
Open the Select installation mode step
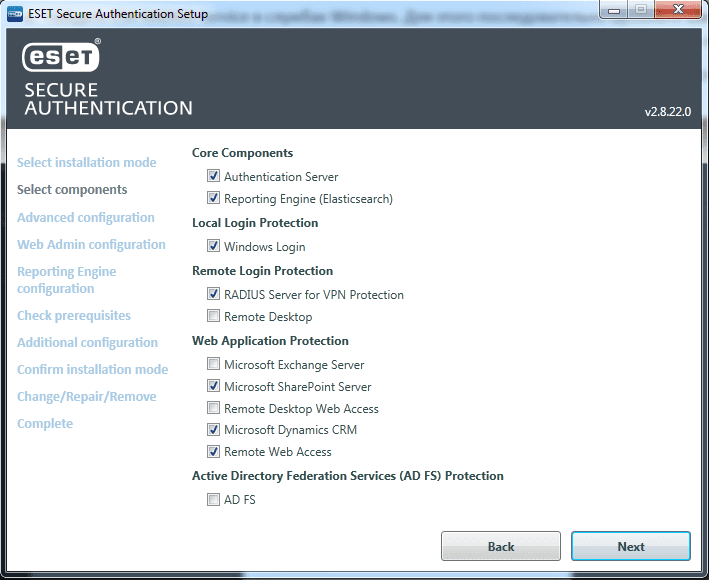tap(86, 162)
